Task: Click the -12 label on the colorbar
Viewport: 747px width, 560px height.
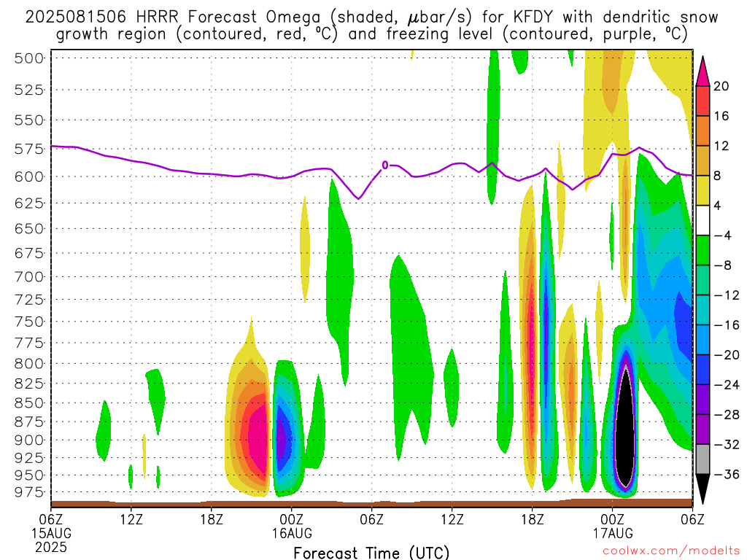Action: 726,296
